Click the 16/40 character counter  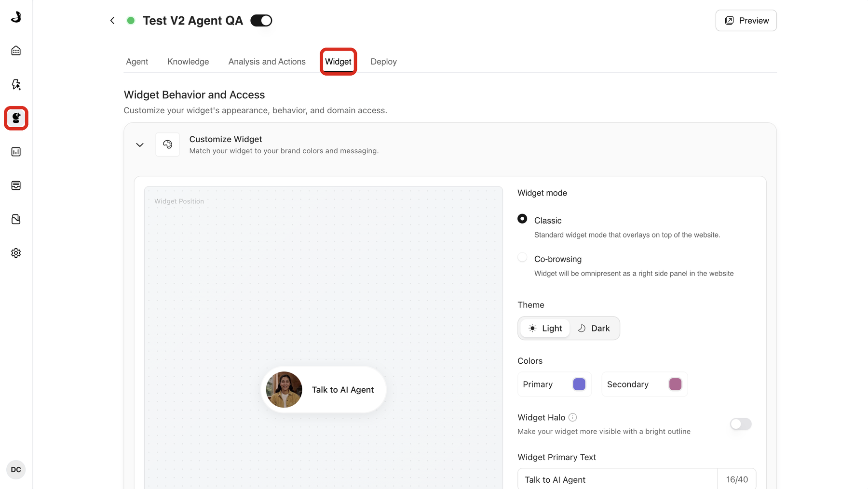[737, 480]
